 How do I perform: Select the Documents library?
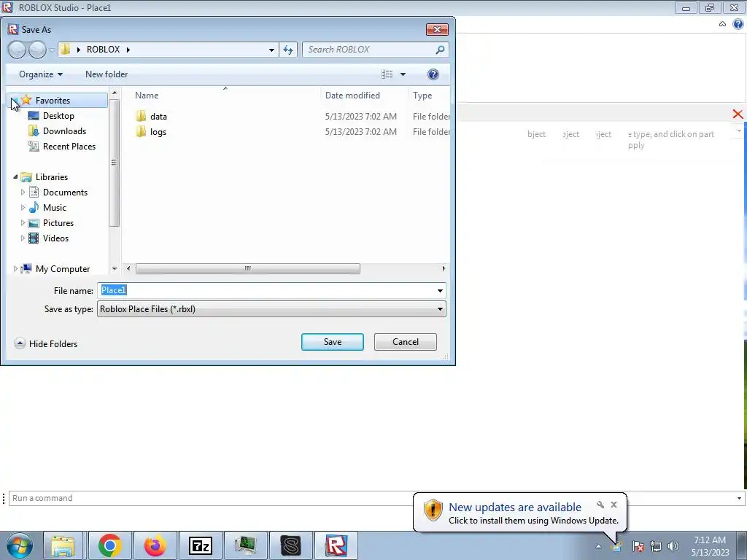[x=58, y=192]
